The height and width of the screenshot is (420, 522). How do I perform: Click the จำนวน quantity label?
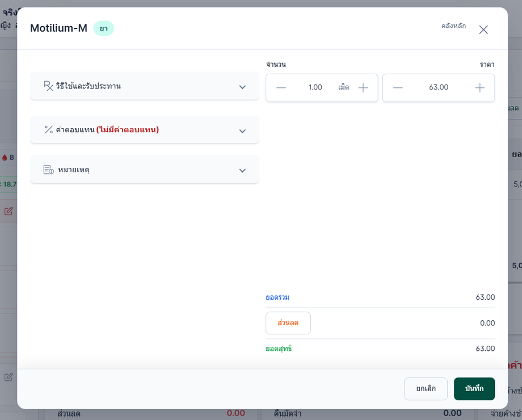276,65
